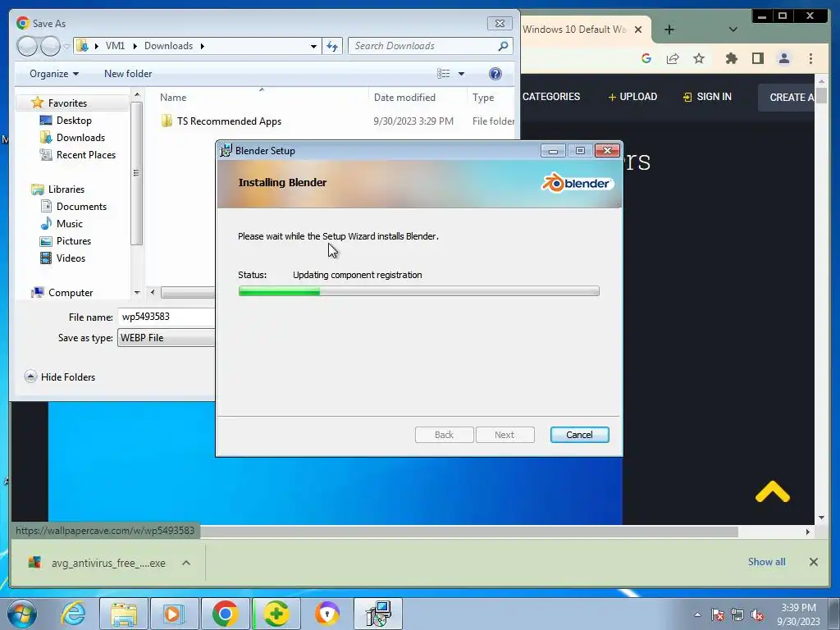Click the Help icon in Save As dialog
840x630 pixels.
(x=495, y=73)
